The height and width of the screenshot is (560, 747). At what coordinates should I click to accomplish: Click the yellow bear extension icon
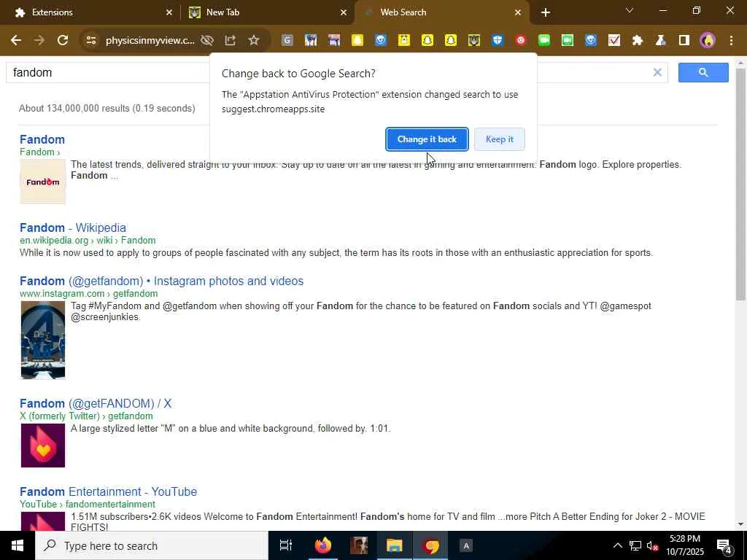coord(404,41)
